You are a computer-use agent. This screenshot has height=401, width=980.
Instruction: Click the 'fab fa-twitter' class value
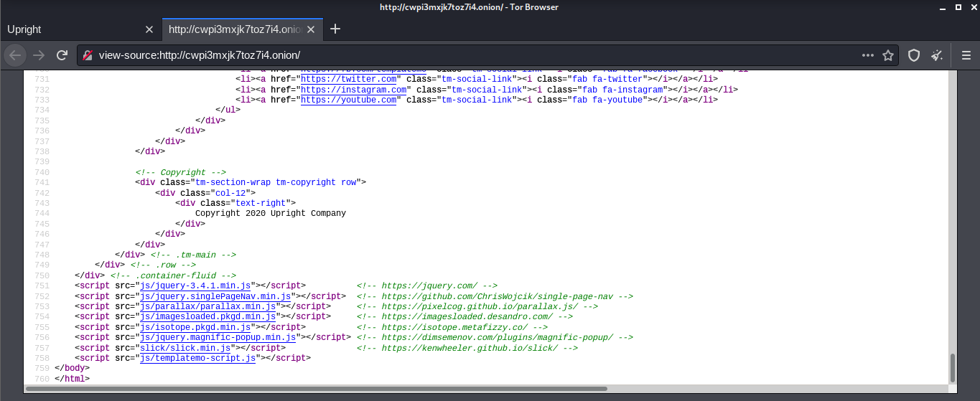tap(606, 79)
